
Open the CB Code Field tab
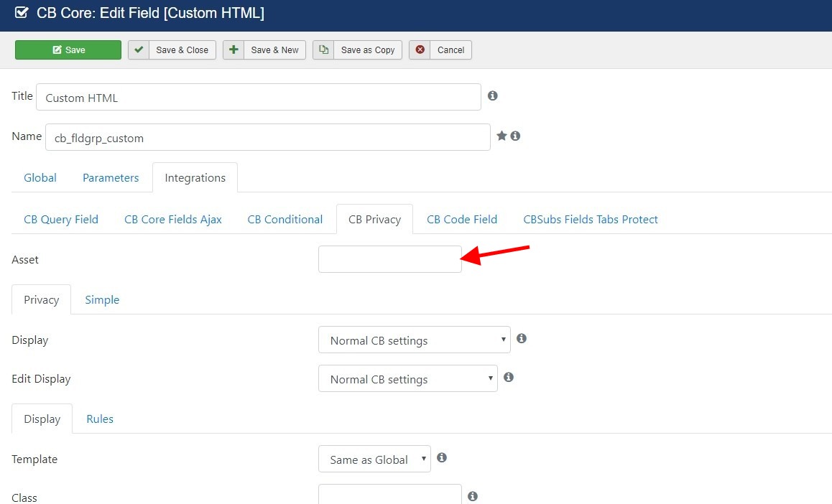tap(462, 220)
